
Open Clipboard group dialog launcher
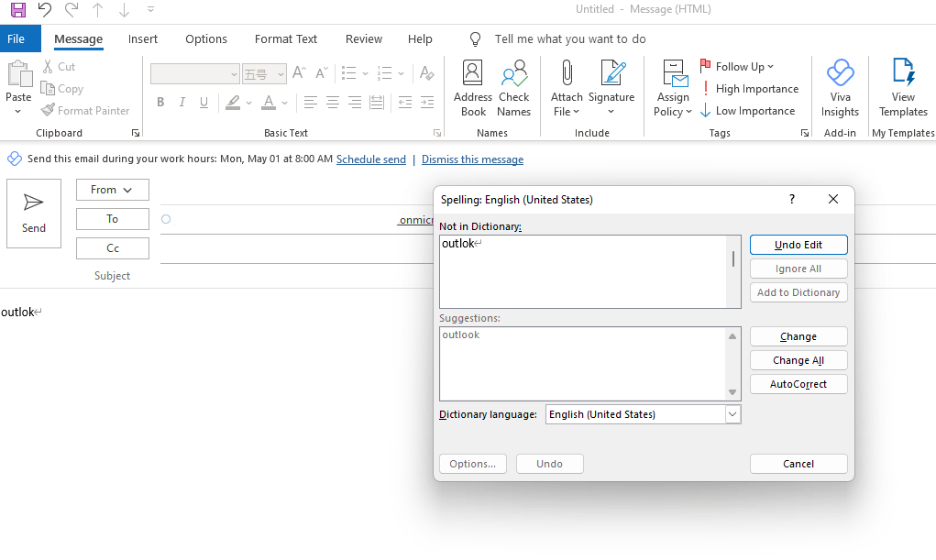[x=136, y=133]
